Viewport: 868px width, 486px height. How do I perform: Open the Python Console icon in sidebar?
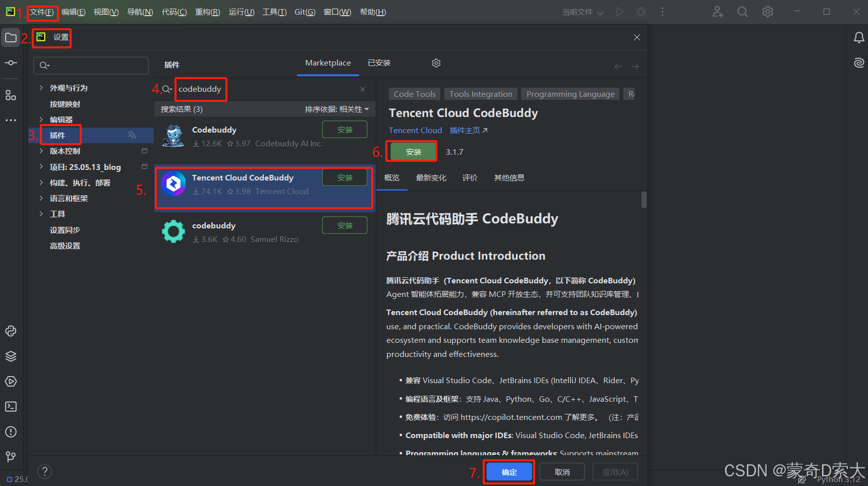pyautogui.click(x=11, y=331)
